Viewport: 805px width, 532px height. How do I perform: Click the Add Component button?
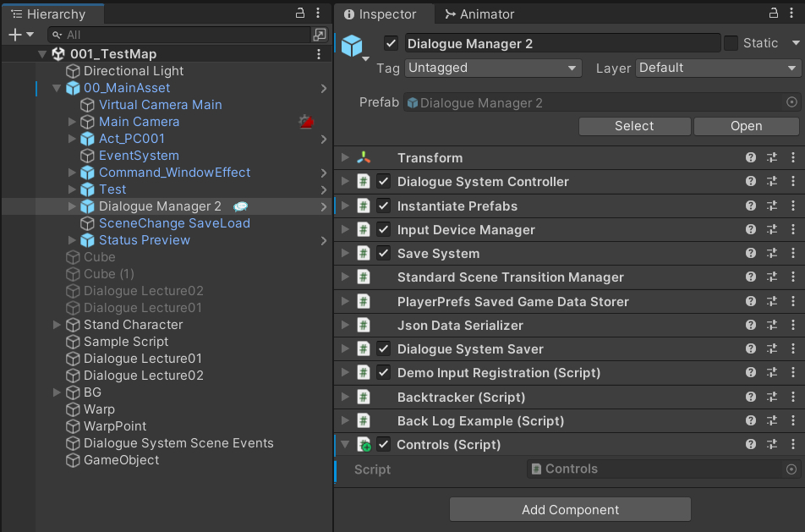[x=571, y=509]
